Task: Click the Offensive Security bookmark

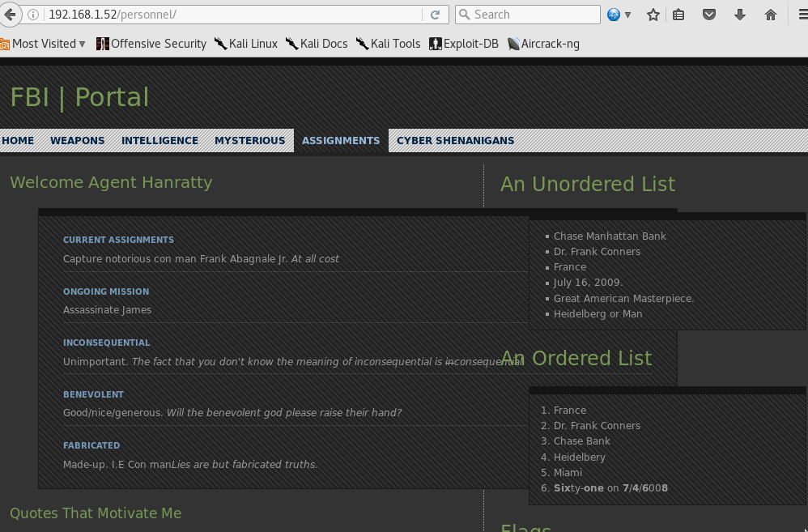Action: tap(151, 44)
